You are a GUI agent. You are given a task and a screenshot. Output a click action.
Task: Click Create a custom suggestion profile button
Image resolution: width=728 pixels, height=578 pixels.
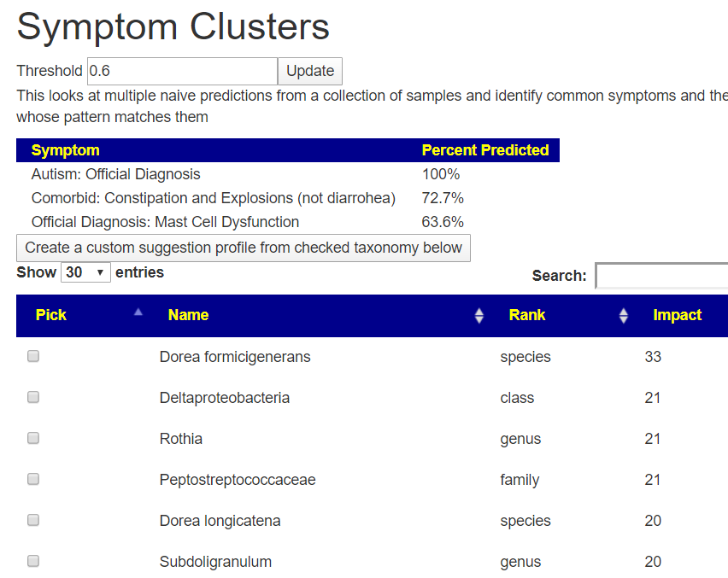click(244, 248)
